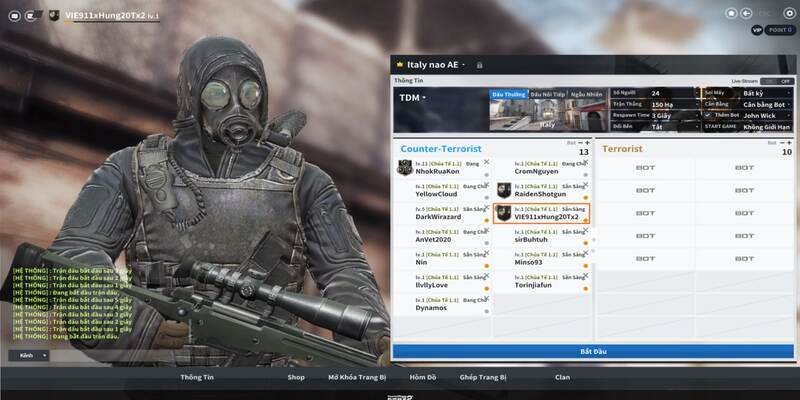Open Hòm Đồ in bottom menu

pos(423,378)
